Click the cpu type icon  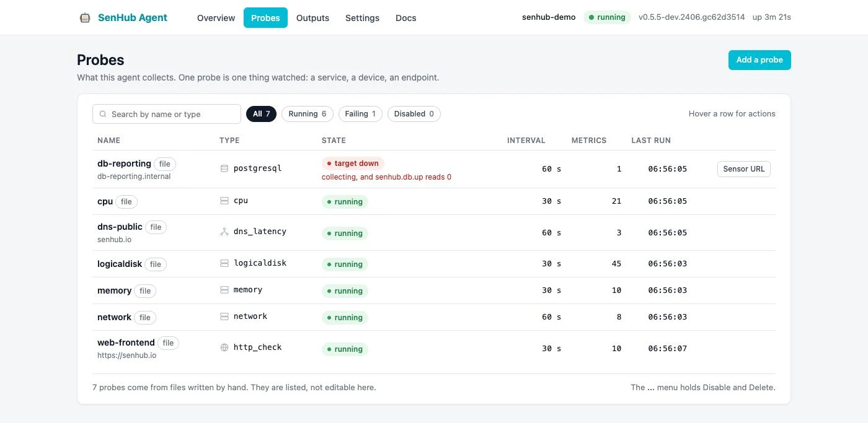coord(224,201)
